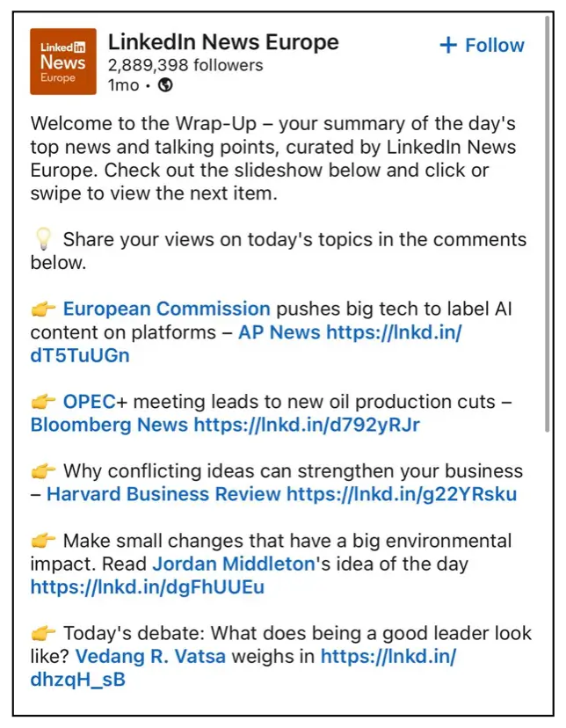566x728 pixels.
Task: Open the OPEC mention link
Action: click(x=89, y=403)
